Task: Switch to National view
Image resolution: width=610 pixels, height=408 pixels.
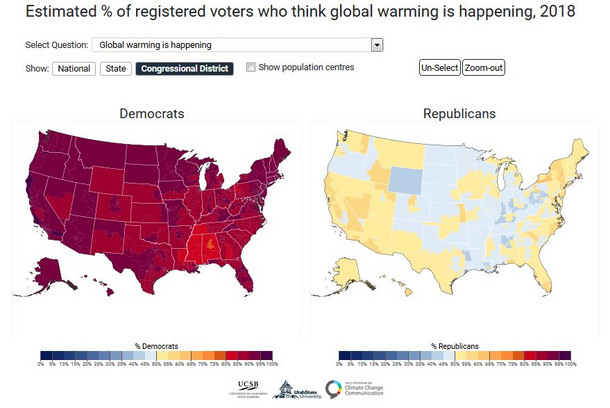Action: click(75, 68)
